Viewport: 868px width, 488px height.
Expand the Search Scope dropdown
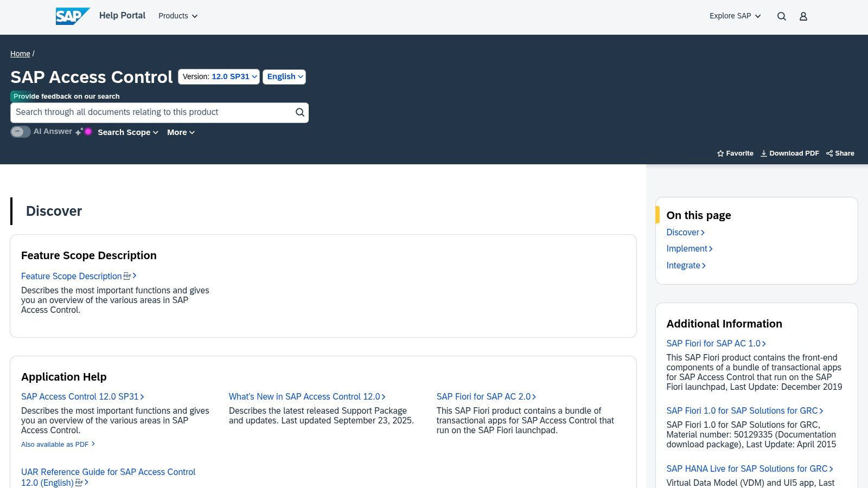[128, 132]
